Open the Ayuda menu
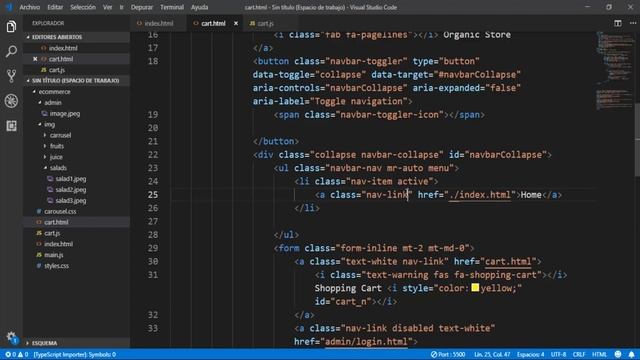Image resolution: width=640 pixels, height=360 pixels. pyautogui.click(x=200, y=7)
